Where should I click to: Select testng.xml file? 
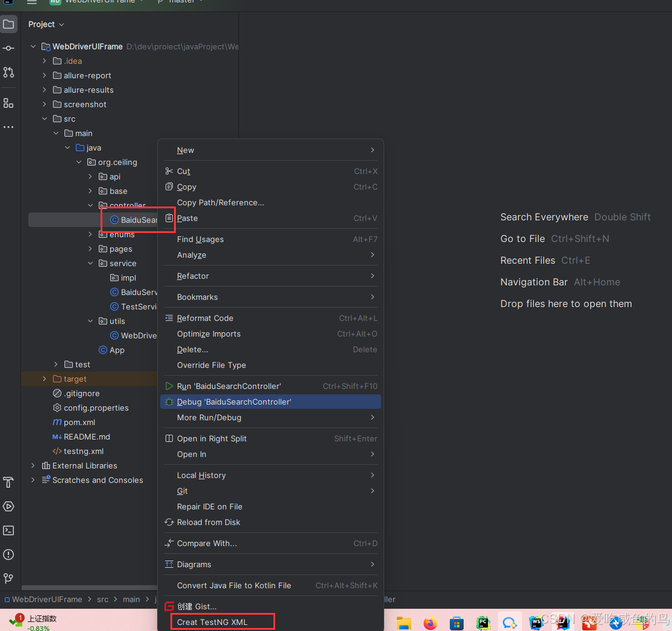pyautogui.click(x=83, y=451)
